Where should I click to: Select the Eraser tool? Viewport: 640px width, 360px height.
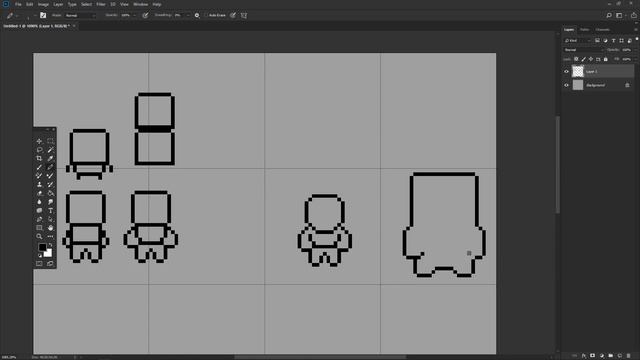[x=39, y=193]
